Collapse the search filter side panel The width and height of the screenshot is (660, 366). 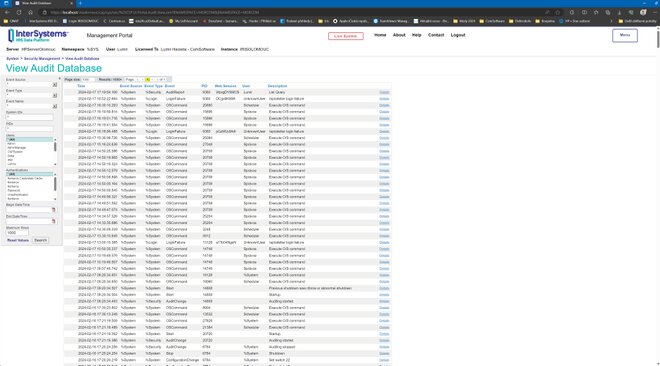point(59,79)
